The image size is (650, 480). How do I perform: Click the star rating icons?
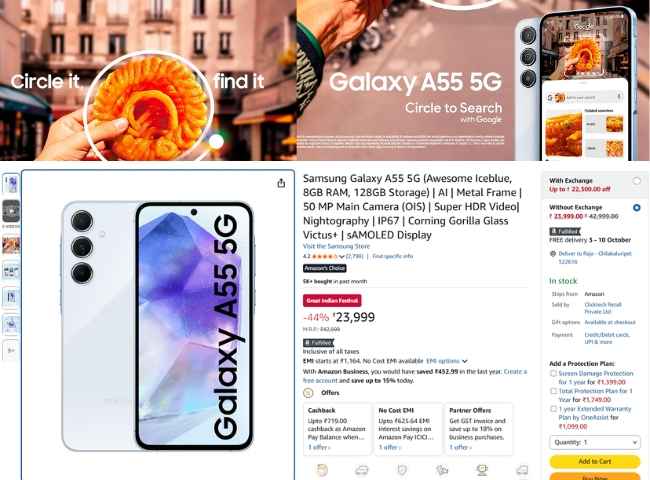[325, 257]
